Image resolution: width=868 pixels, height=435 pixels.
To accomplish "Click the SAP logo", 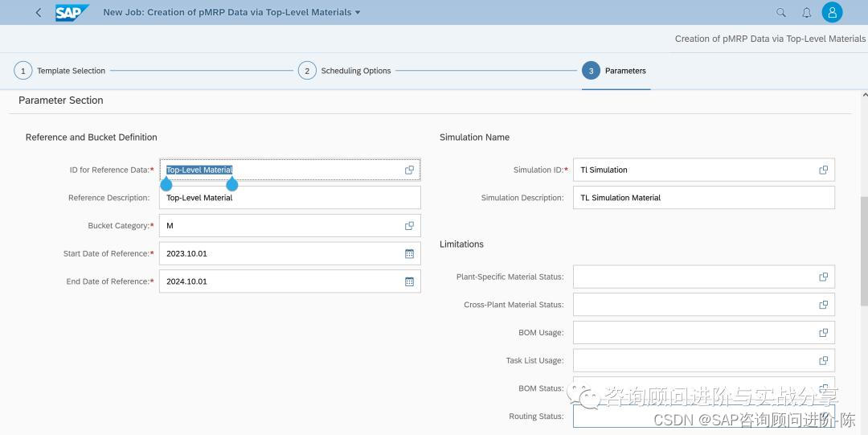I will pyautogui.click(x=72, y=12).
